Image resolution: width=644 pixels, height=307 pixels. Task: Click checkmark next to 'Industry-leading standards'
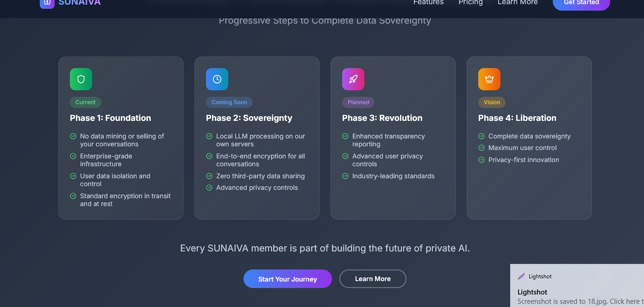[345, 176]
